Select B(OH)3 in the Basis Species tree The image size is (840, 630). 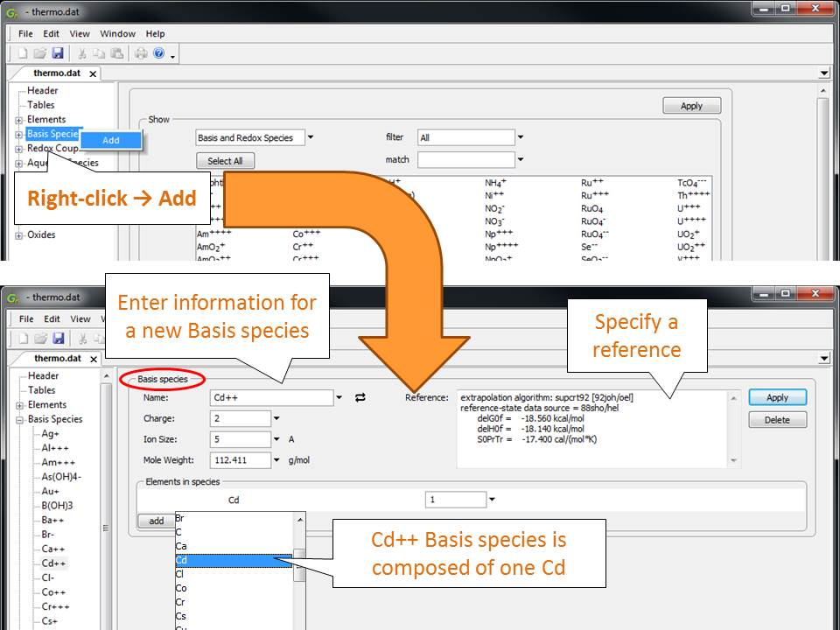pyautogui.click(x=57, y=505)
